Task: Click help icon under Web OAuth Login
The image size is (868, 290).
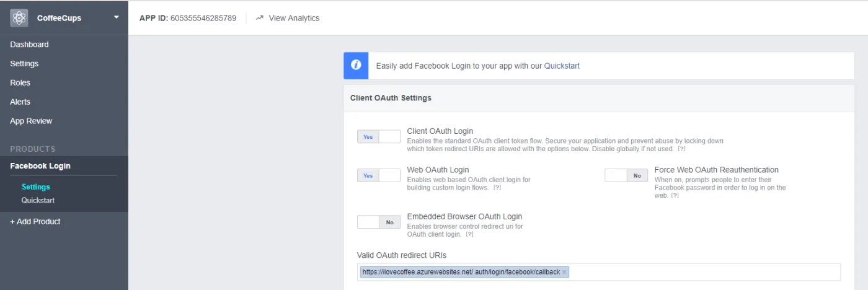Action: pos(497,188)
